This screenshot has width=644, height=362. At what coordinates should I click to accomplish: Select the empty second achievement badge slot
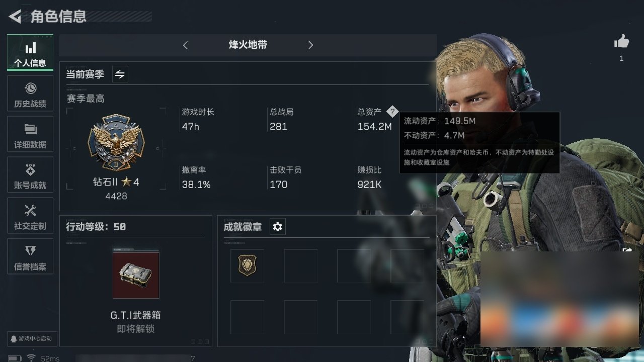(x=300, y=265)
